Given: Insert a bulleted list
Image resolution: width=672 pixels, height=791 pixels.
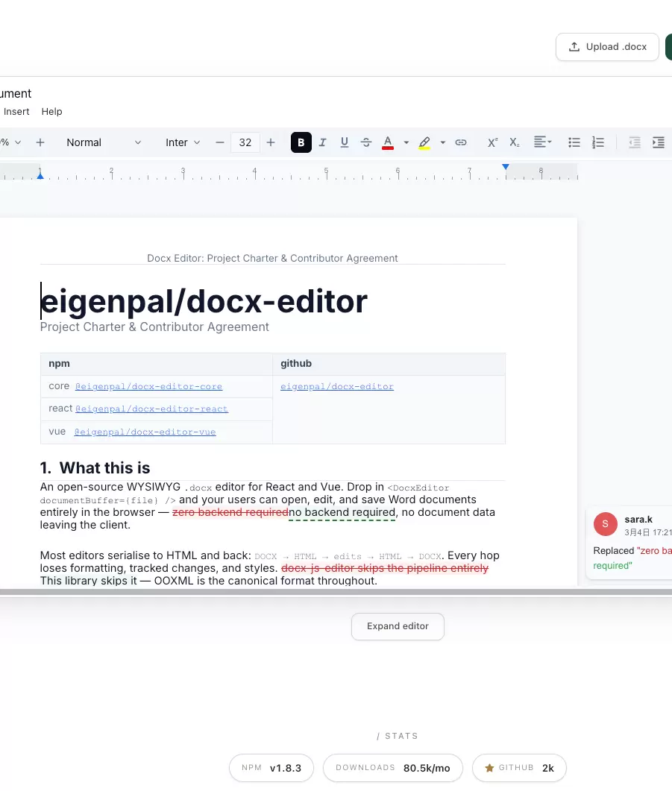Looking at the screenshot, I should pyautogui.click(x=574, y=142).
